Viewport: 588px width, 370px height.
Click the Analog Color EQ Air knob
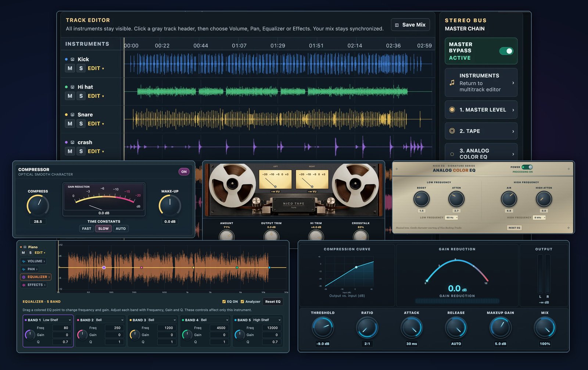(509, 199)
